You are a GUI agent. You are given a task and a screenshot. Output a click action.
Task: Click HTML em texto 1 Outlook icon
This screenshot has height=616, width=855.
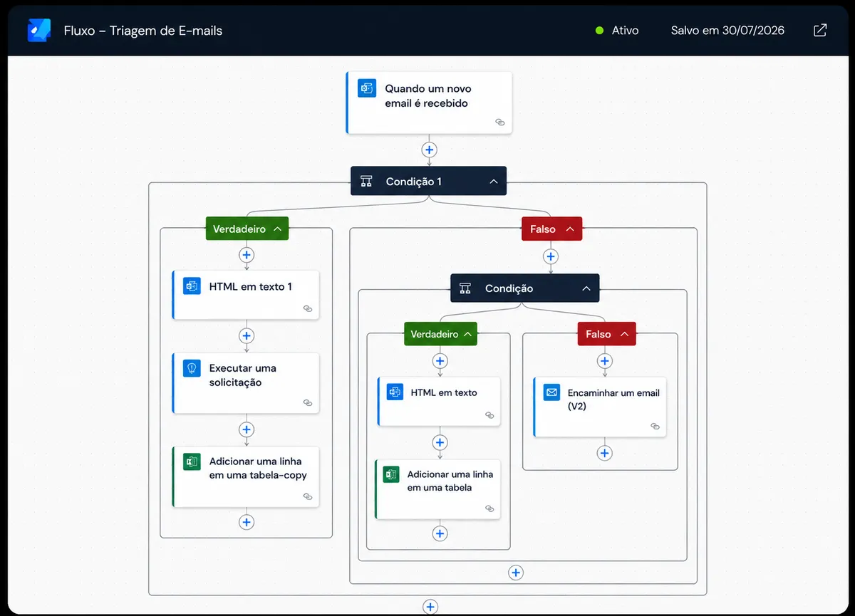192,286
